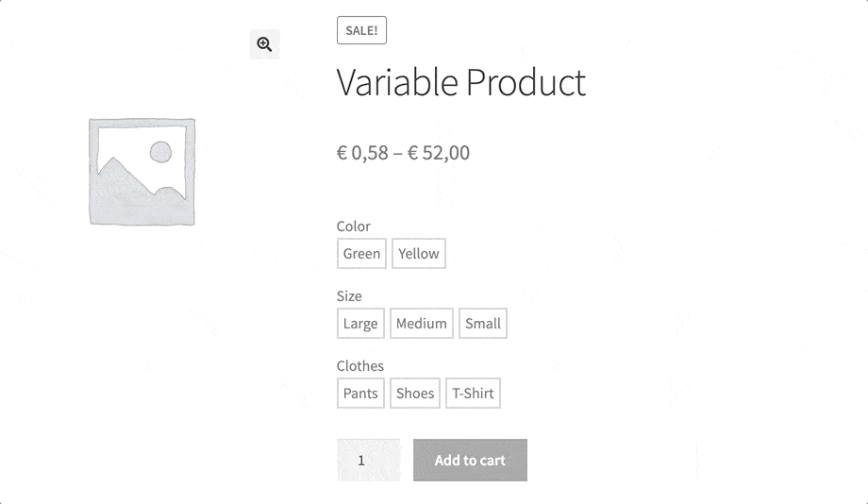This screenshot has height=504, width=868.
Task: Click the Color attribute label
Action: [353, 227]
